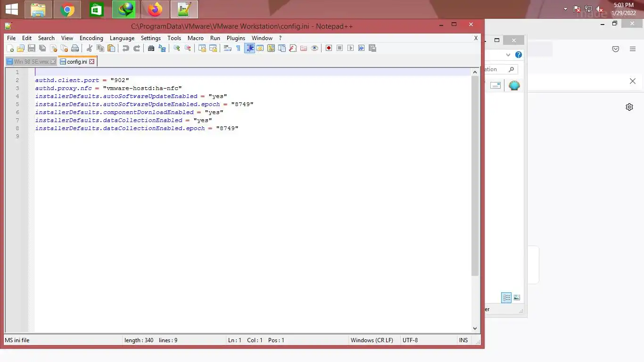Click the Close All toolbar icon
Viewport: 644px width, 362px height.
pyautogui.click(x=64, y=48)
